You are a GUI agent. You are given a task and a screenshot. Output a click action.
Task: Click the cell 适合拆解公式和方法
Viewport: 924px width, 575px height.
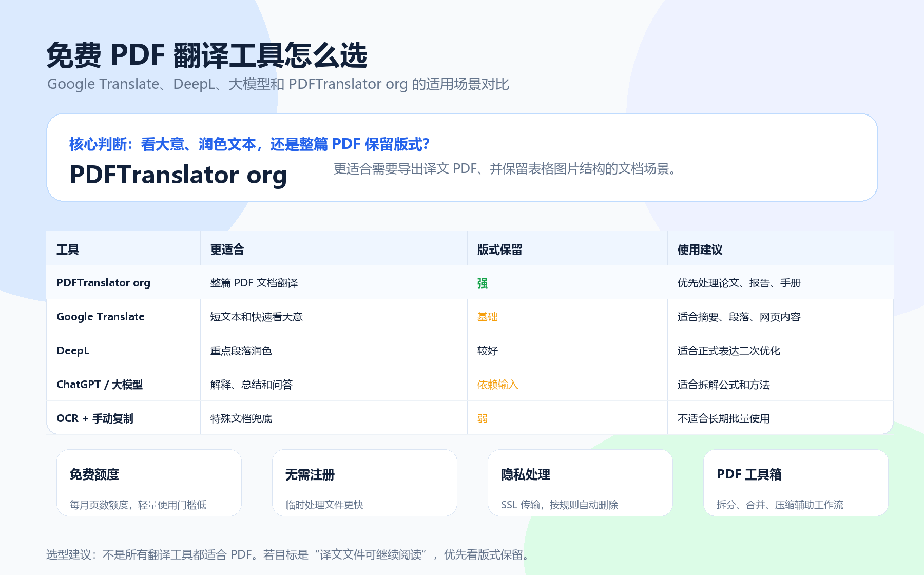[724, 385]
